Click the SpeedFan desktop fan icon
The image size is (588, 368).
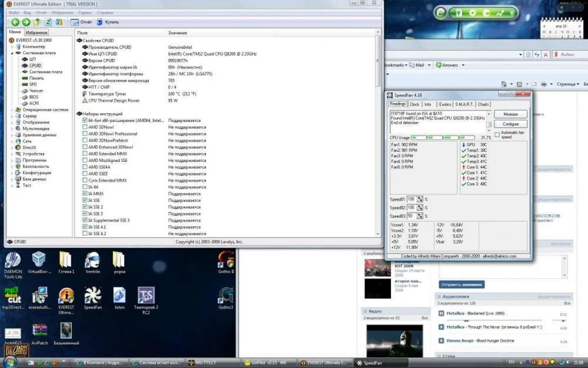[92, 295]
